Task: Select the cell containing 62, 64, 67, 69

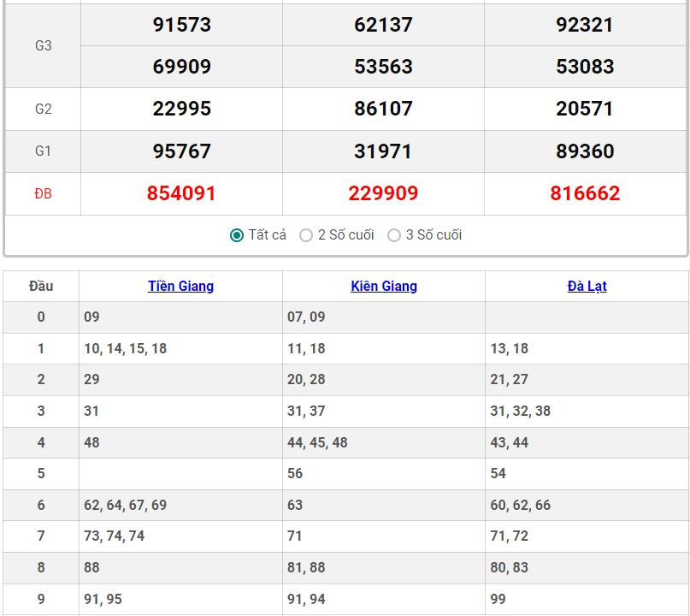Action: tap(126, 506)
